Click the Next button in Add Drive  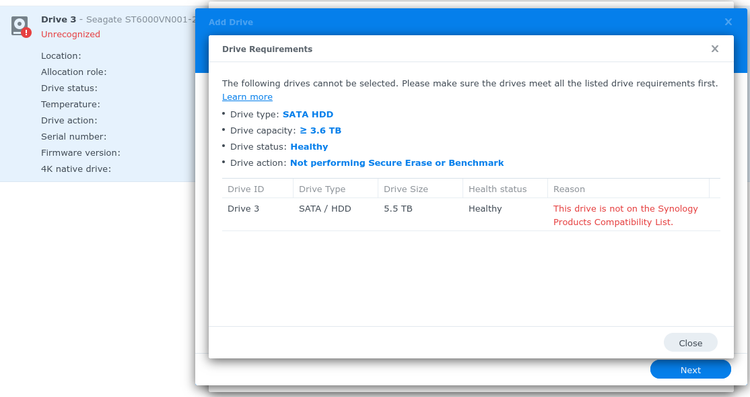point(690,370)
